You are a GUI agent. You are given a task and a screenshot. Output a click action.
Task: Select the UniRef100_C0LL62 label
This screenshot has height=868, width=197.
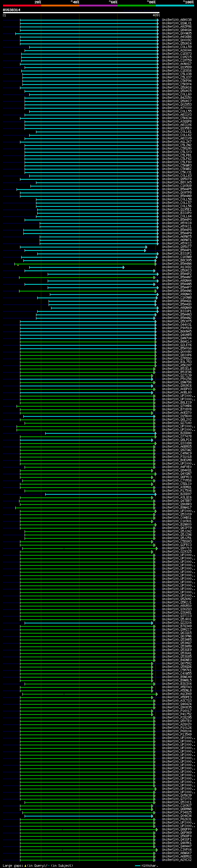pyautogui.click(x=177, y=135)
